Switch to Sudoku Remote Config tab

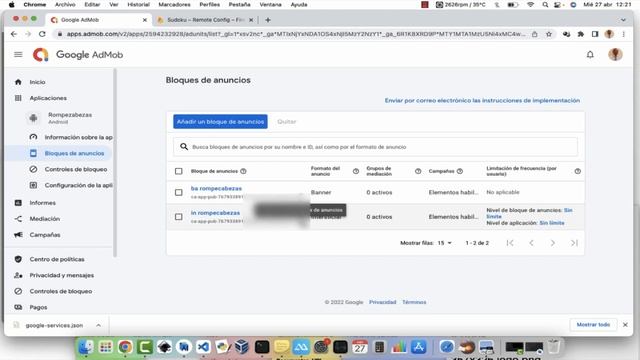coord(205,20)
